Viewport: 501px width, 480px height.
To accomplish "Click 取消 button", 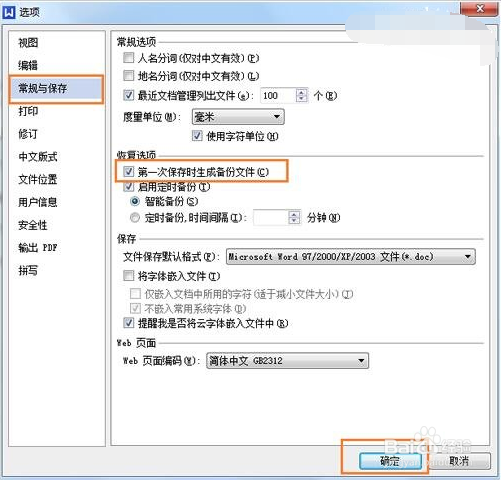I will point(459,461).
